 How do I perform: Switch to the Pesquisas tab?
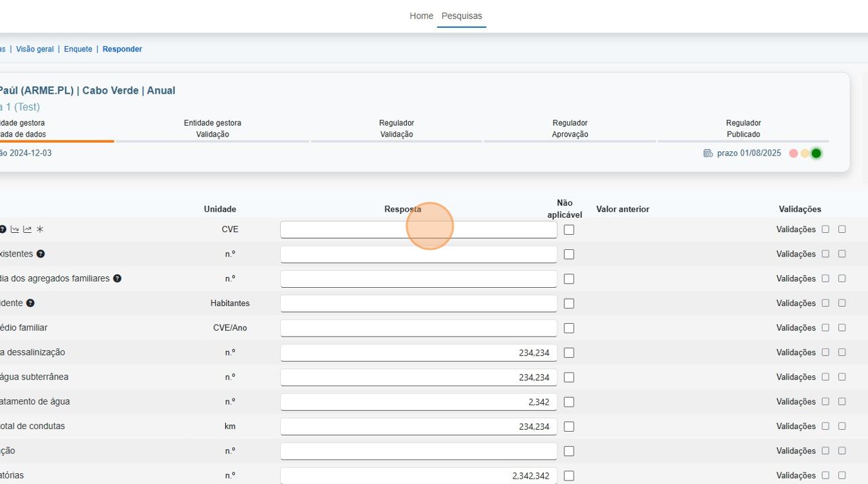tap(462, 16)
